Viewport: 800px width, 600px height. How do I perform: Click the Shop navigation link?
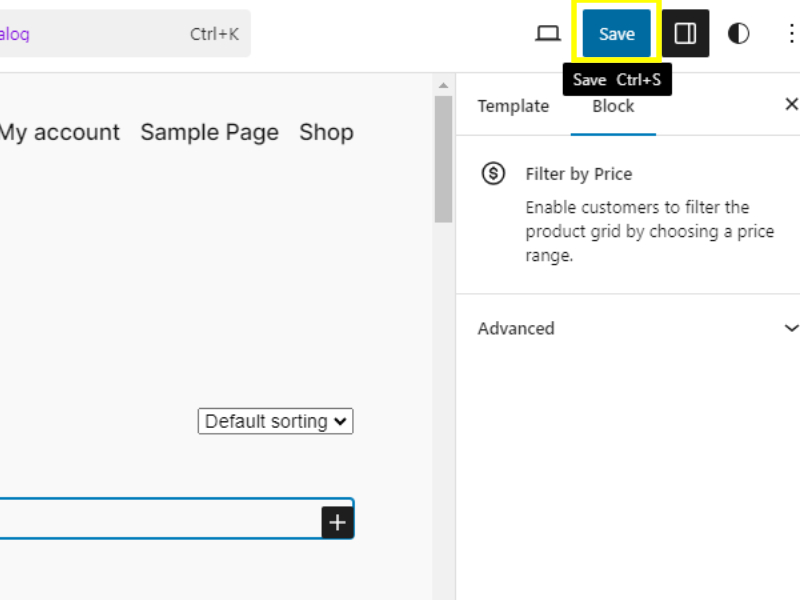coord(327,133)
